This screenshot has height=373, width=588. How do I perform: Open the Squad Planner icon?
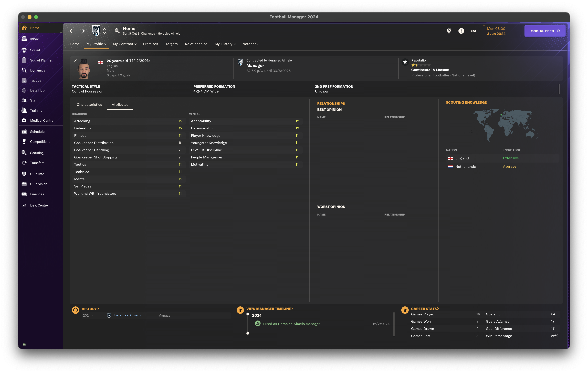point(24,60)
